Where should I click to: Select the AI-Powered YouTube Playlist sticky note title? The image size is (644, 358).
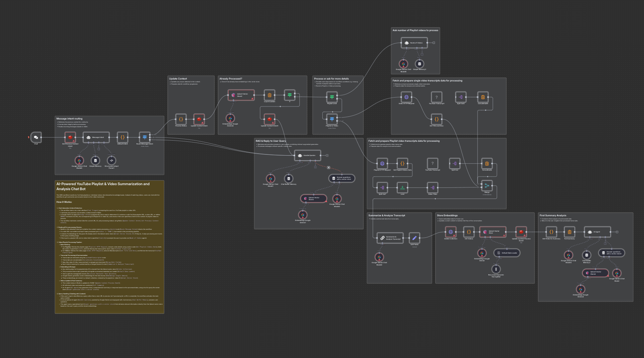[x=103, y=186]
